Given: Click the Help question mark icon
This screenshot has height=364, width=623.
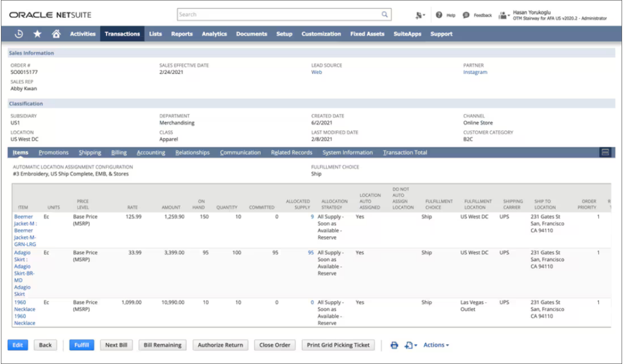Looking at the screenshot, I should click(439, 15).
